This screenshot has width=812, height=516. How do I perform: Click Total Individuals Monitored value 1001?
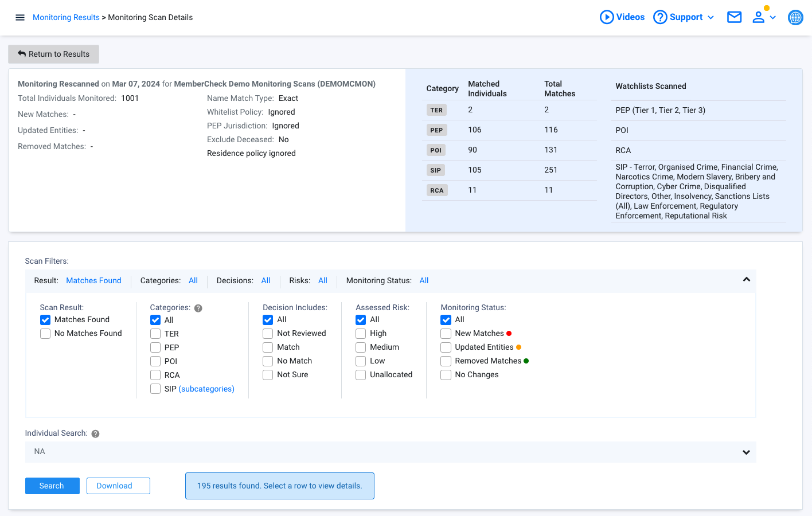point(130,98)
